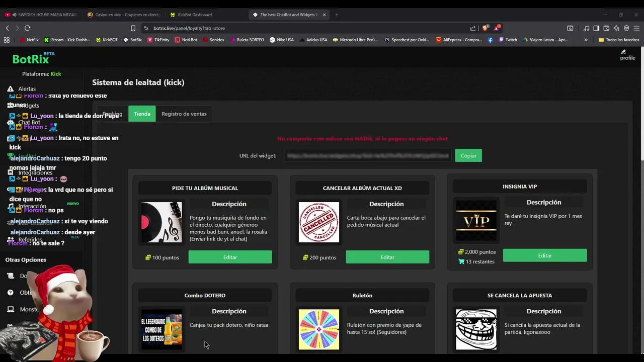Viewport: 644px width, 362px height.
Task: Open the Ruleta SORTEO bookmark
Action: (x=247, y=40)
